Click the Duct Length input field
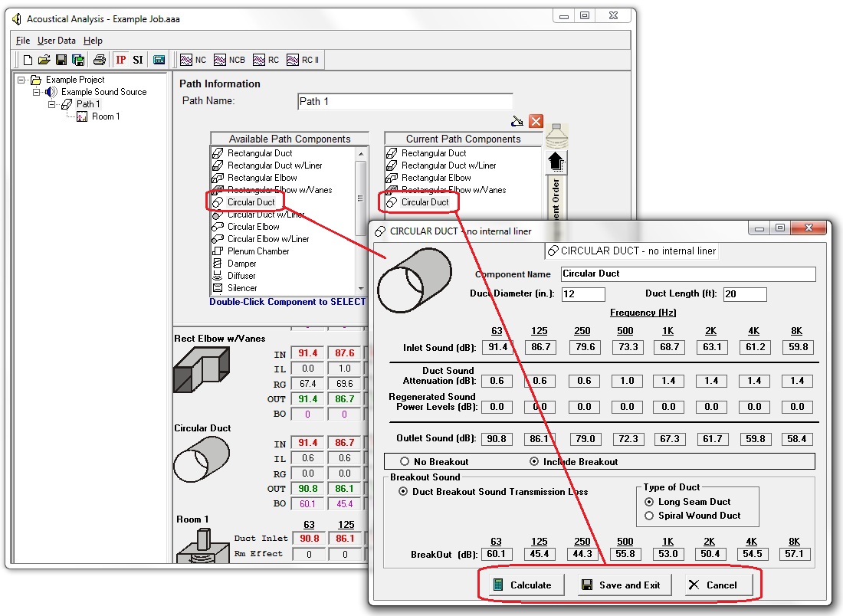The image size is (843, 616). [745, 294]
